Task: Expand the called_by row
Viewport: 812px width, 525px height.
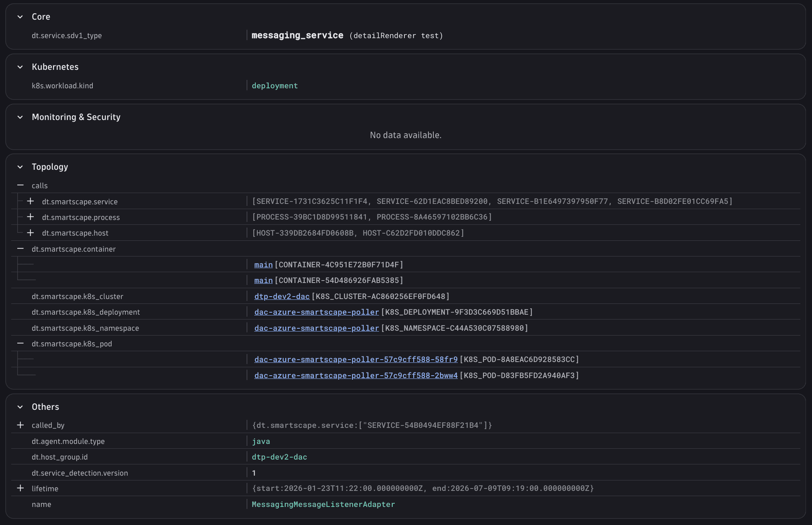Action: tap(20, 425)
